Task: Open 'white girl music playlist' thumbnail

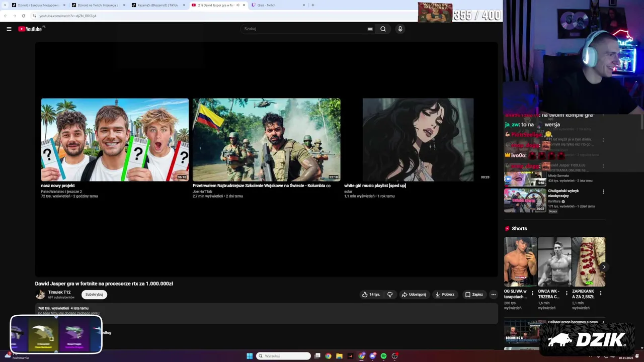Action: click(418, 140)
